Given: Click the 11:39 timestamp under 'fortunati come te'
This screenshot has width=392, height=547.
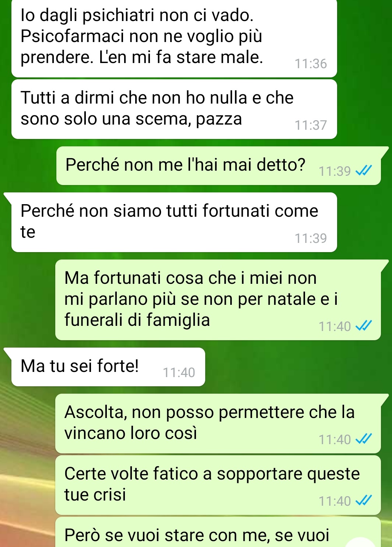Looking at the screenshot, I should pyautogui.click(x=311, y=238).
